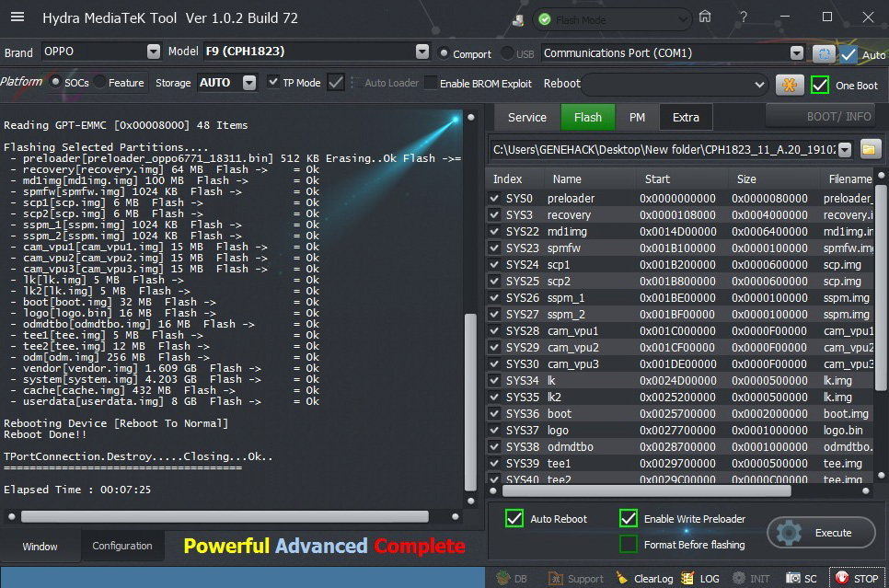The width and height of the screenshot is (889, 588).
Task: Open the help question mark icon
Action: click(x=743, y=17)
